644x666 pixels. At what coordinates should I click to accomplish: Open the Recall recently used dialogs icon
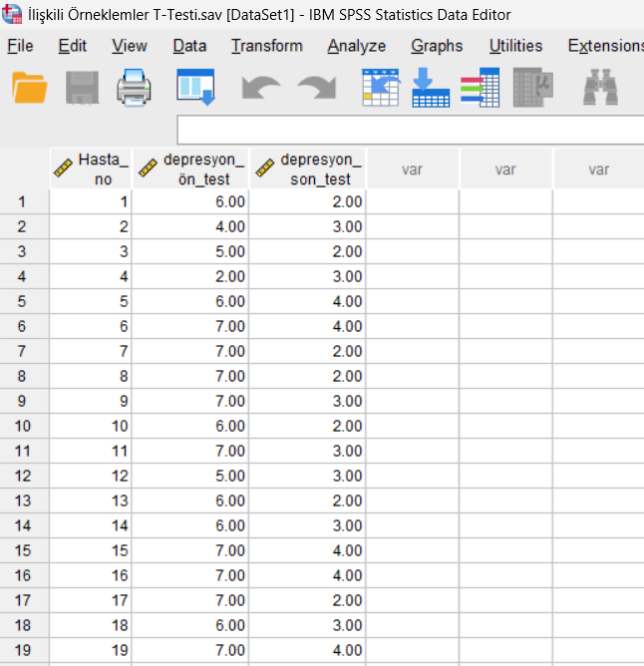(195, 88)
